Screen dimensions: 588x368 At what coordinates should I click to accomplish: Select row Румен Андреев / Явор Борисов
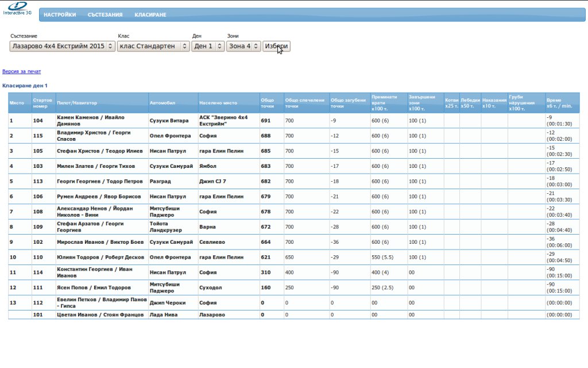pos(294,197)
